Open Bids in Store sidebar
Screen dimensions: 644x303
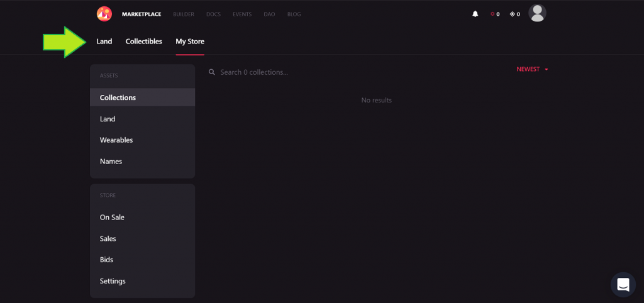tap(143, 260)
